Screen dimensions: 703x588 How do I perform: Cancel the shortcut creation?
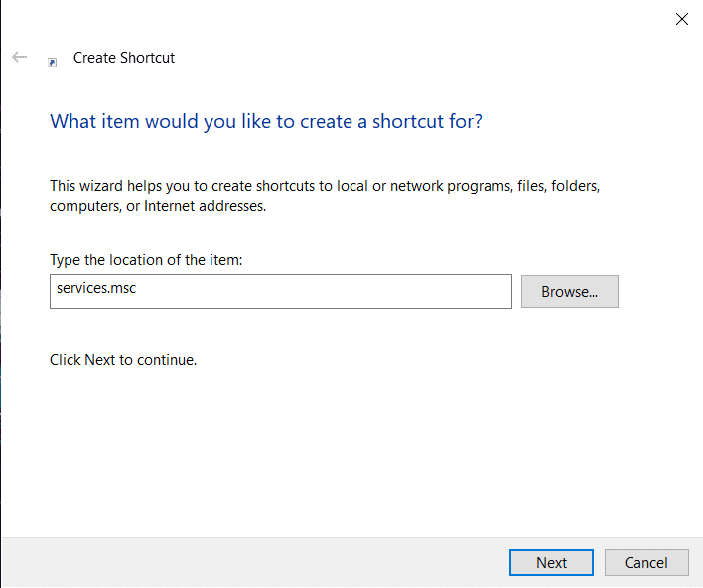tap(646, 562)
